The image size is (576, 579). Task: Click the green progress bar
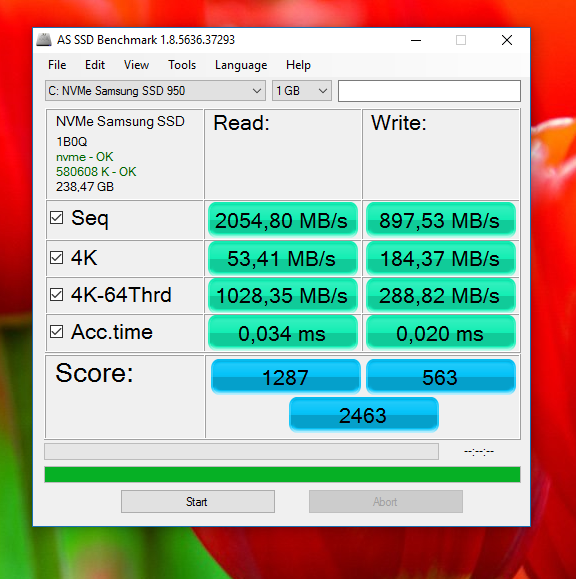(282, 474)
